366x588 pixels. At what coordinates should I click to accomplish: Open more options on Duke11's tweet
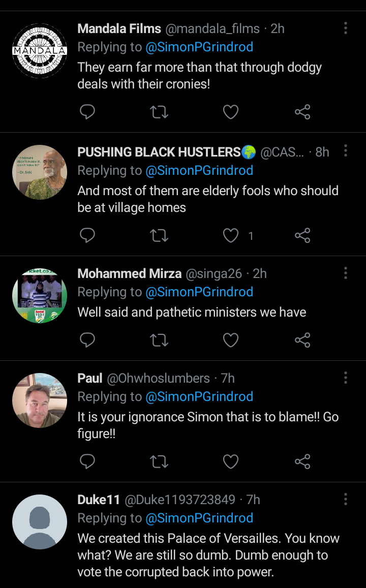click(x=346, y=499)
